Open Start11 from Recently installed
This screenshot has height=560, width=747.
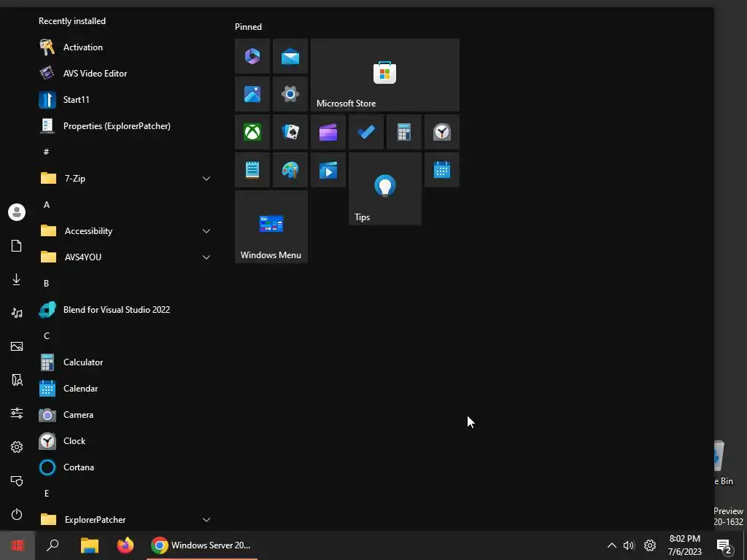126,99
